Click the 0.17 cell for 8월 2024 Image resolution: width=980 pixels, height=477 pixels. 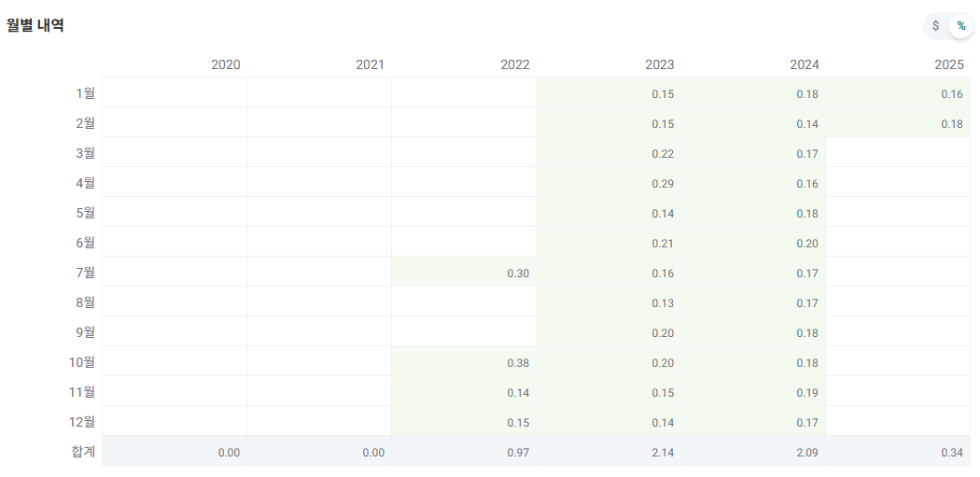coord(753,303)
